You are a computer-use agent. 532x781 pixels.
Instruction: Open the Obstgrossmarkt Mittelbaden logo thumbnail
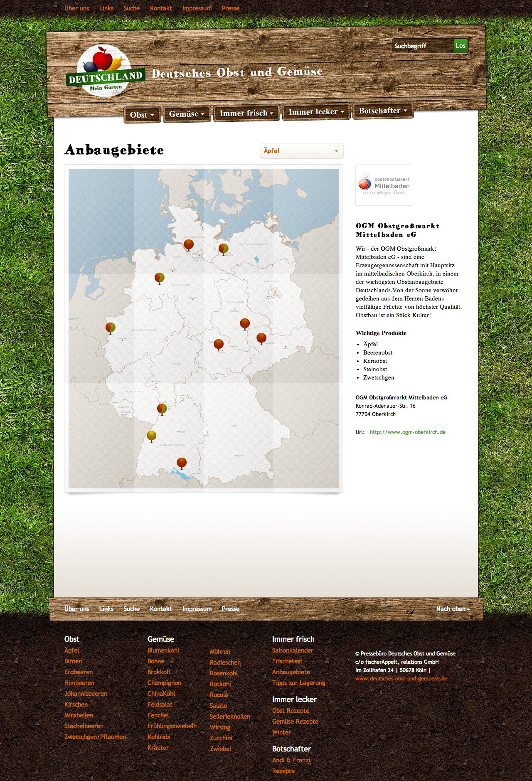(384, 185)
